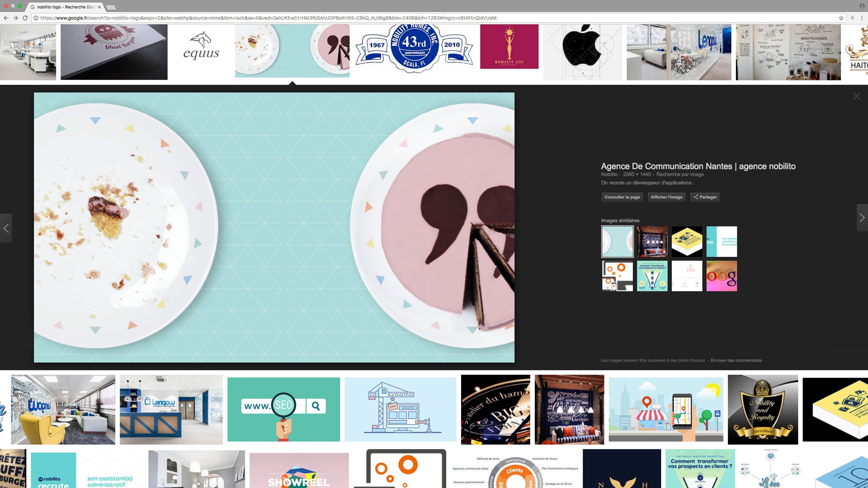Reload the page with refresh icon

pos(25,18)
